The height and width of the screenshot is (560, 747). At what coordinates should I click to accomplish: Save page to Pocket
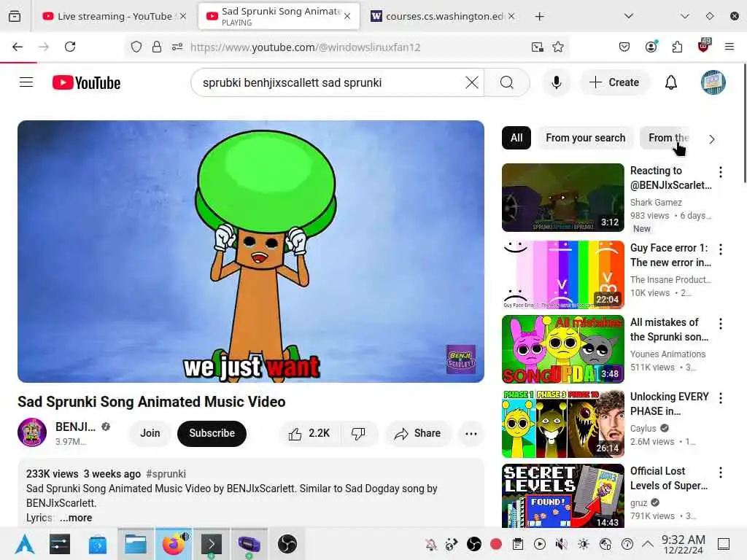(624, 47)
